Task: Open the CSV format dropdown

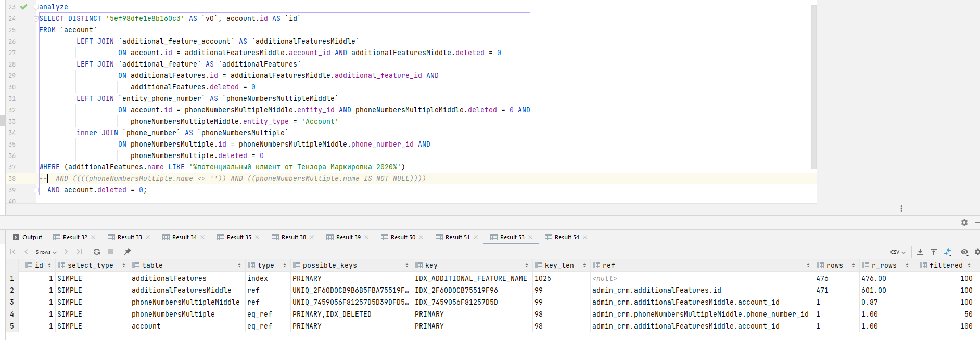Action: (x=898, y=252)
